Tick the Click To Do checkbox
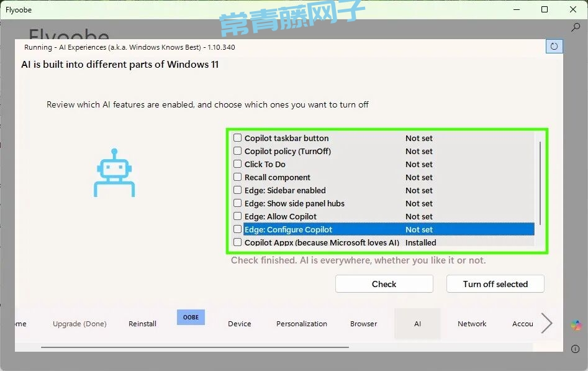The height and width of the screenshot is (371, 588). (x=237, y=164)
